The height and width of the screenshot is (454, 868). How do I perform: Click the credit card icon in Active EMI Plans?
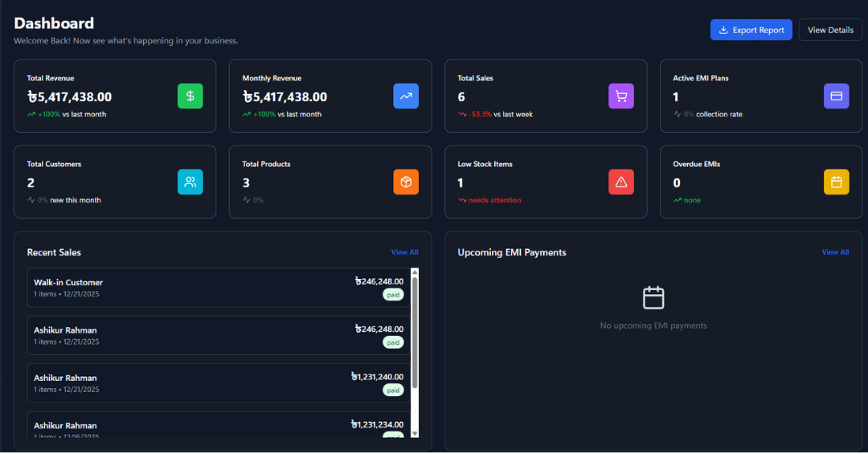pyautogui.click(x=837, y=96)
